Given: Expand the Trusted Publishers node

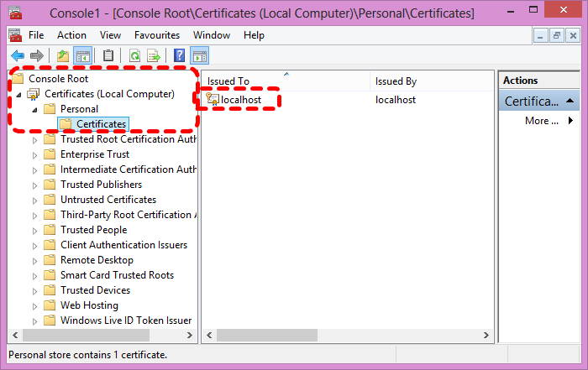Looking at the screenshot, I should pos(34,185).
